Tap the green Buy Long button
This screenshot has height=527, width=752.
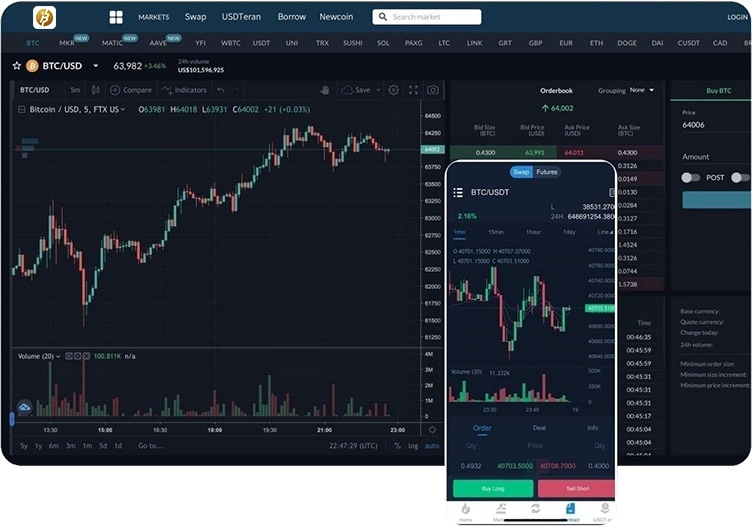493,489
